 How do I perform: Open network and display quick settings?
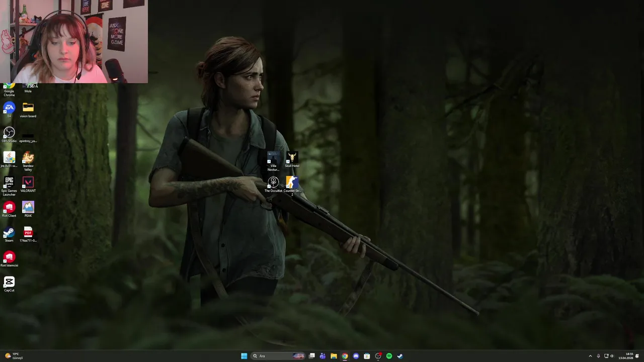[x=606, y=356]
